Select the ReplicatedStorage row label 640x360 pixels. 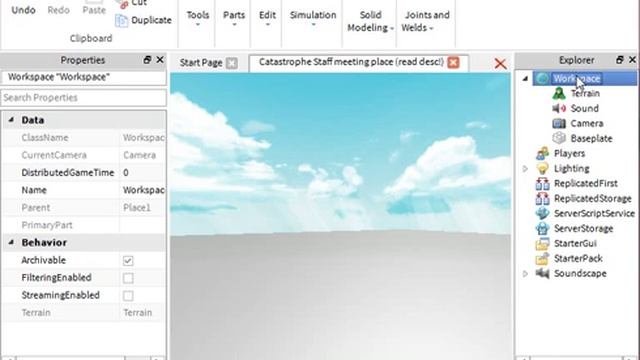pos(593,198)
